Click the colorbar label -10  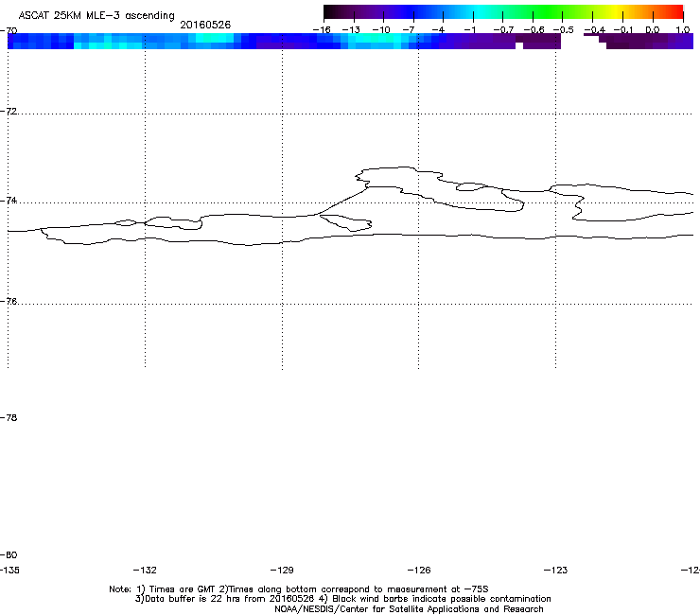[x=381, y=30]
